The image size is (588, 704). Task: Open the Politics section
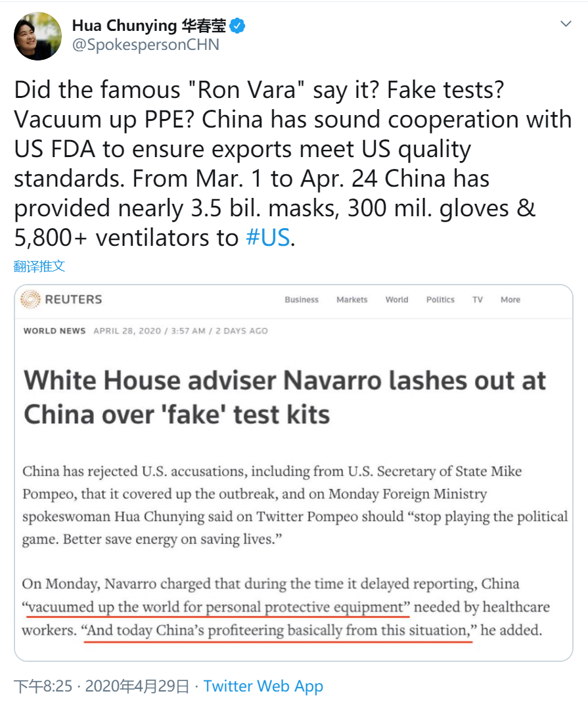tap(440, 300)
